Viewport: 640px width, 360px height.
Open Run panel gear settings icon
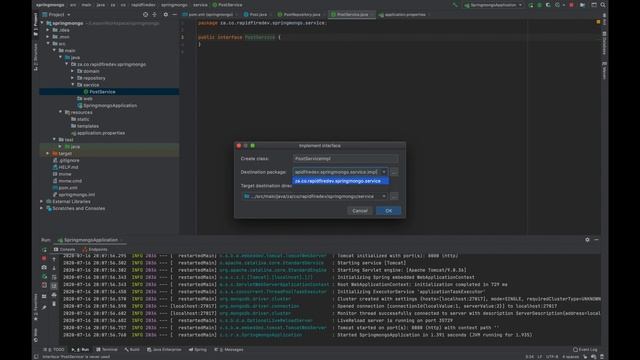(587, 240)
